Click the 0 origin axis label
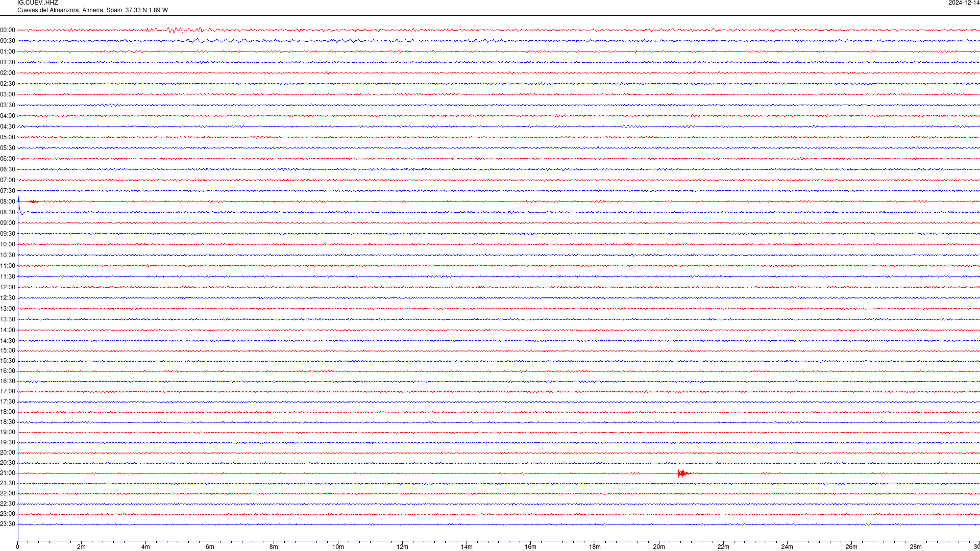This screenshot has height=551, width=980. pos(17,547)
